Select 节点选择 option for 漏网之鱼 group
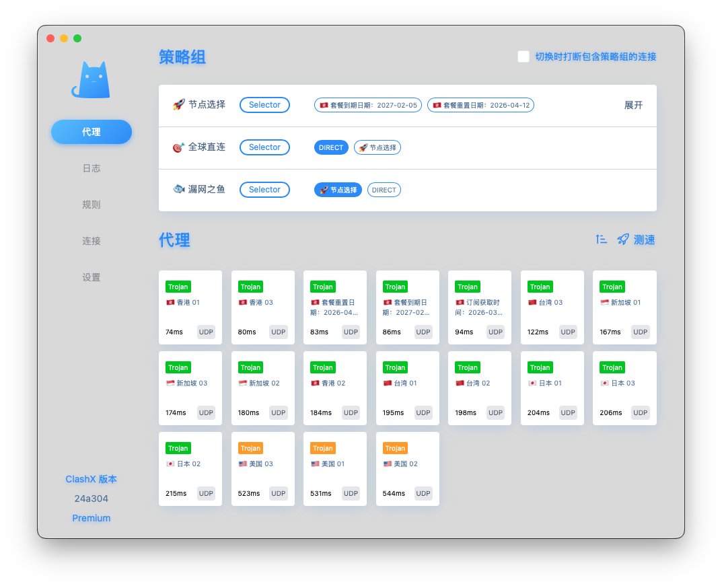 click(338, 190)
